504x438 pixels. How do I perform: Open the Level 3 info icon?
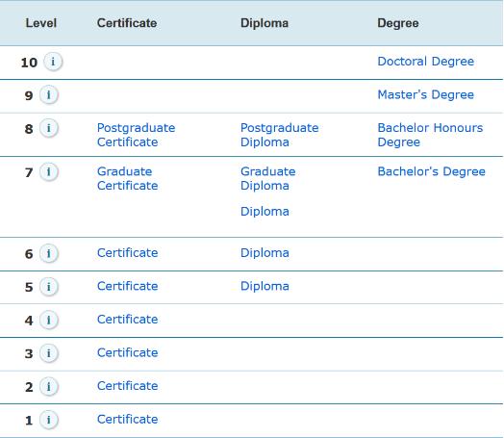tap(49, 353)
